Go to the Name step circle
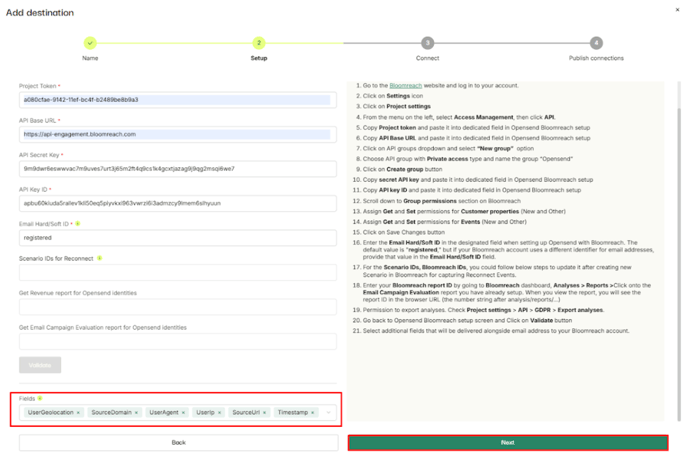The width and height of the screenshot is (688, 455). (90, 43)
